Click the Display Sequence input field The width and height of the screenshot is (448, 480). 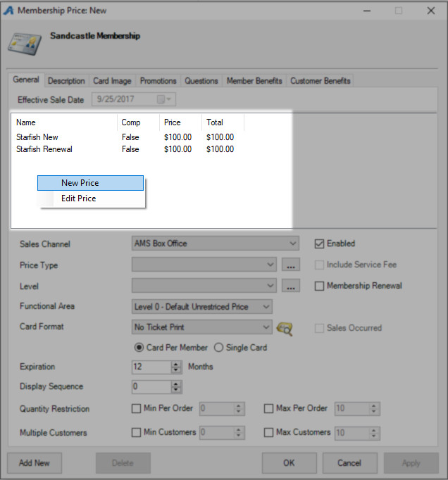(151, 387)
